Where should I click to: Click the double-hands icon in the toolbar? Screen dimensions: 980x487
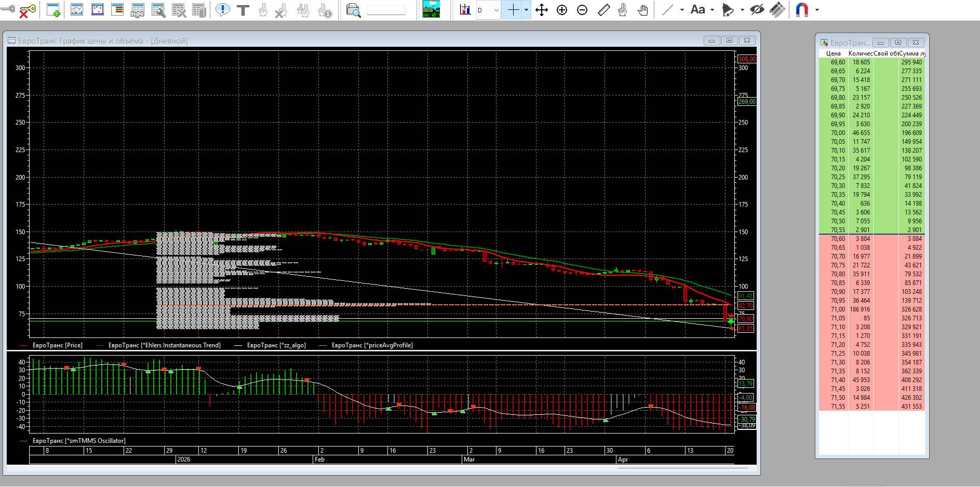[303, 10]
